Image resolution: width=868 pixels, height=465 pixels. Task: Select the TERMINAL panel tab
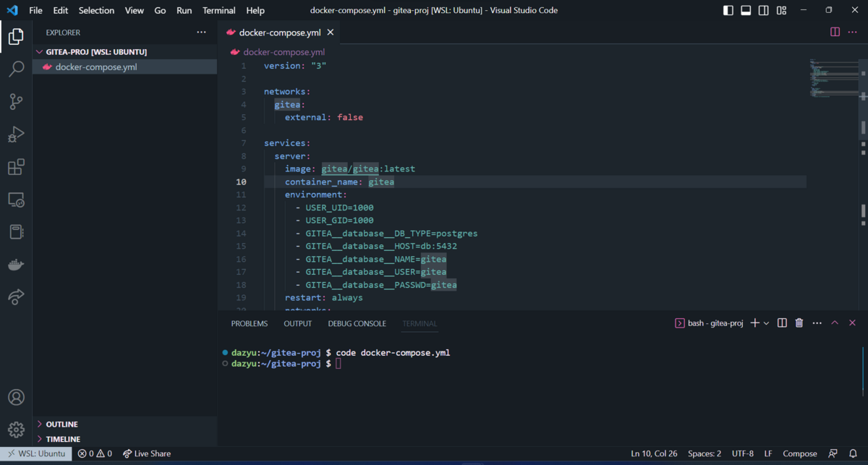420,323
